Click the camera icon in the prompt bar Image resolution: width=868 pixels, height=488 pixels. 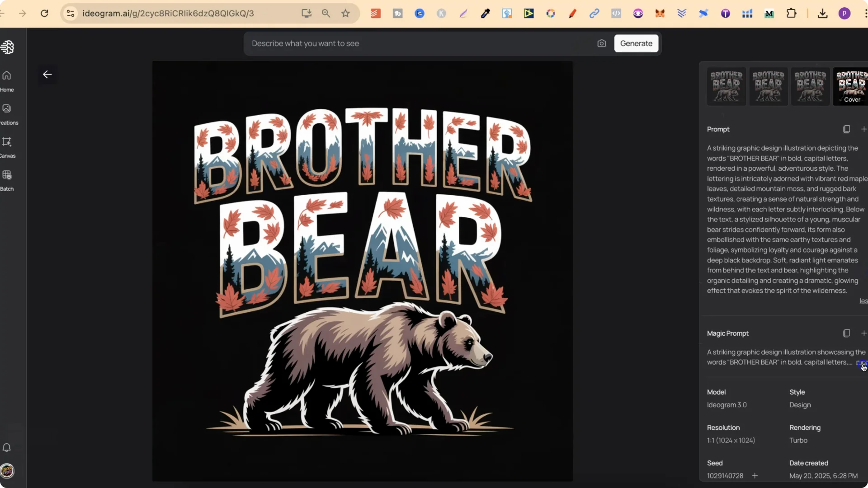click(x=601, y=43)
